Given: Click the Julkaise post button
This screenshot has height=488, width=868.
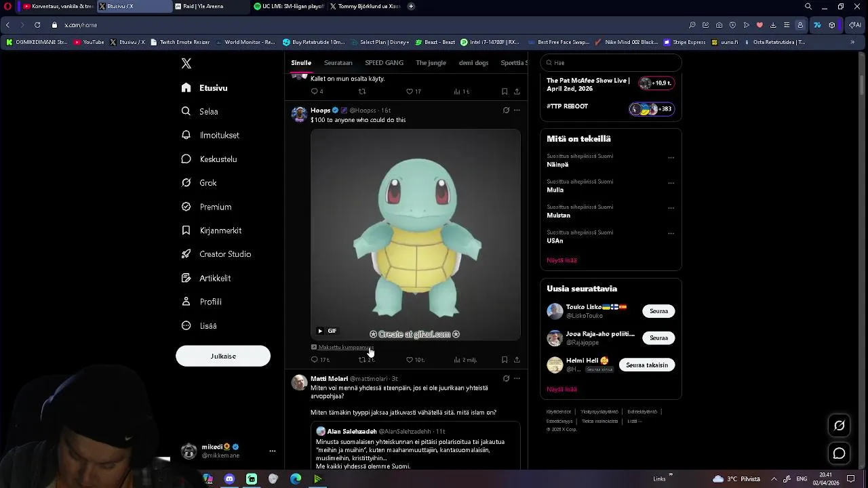Looking at the screenshot, I should [x=223, y=356].
